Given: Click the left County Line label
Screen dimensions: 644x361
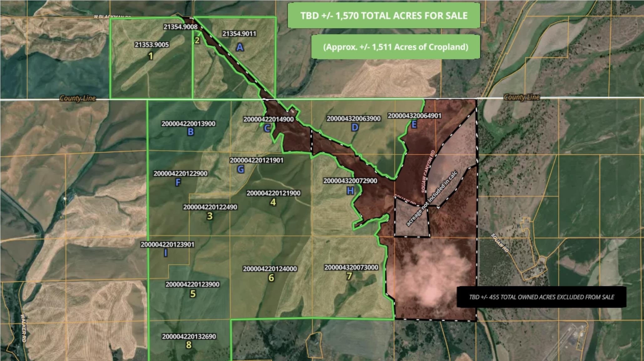Looking at the screenshot, I should (78, 98).
